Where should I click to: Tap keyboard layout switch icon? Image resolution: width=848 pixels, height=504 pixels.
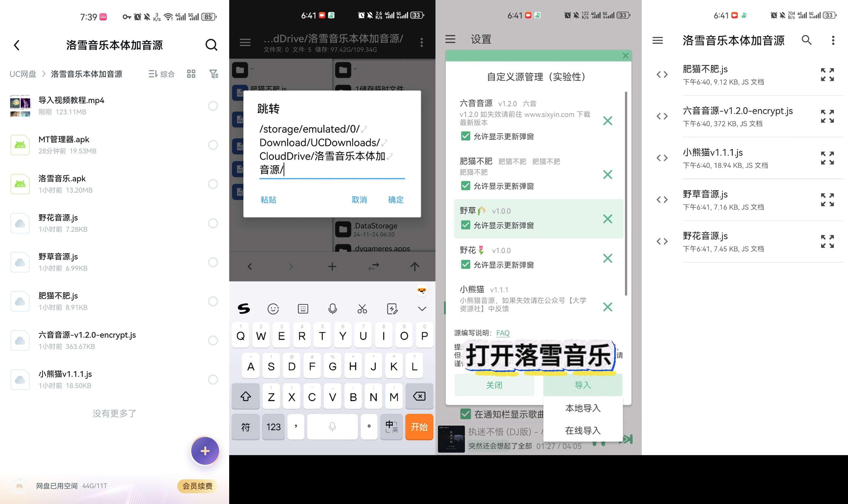[303, 309]
